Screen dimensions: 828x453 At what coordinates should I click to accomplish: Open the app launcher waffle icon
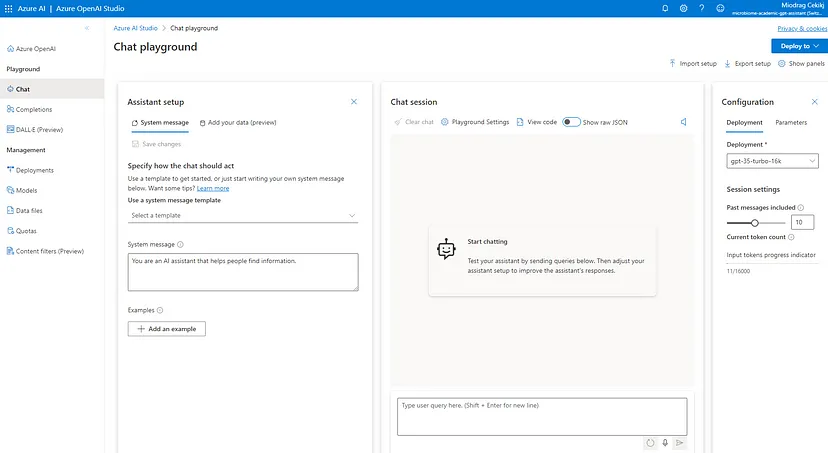coord(8,8)
